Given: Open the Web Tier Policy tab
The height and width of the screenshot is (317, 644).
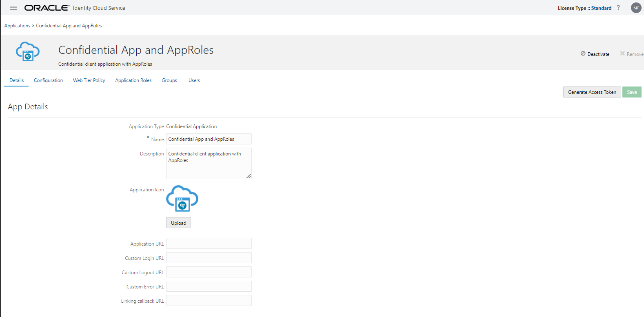Looking at the screenshot, I should point(89,80).
